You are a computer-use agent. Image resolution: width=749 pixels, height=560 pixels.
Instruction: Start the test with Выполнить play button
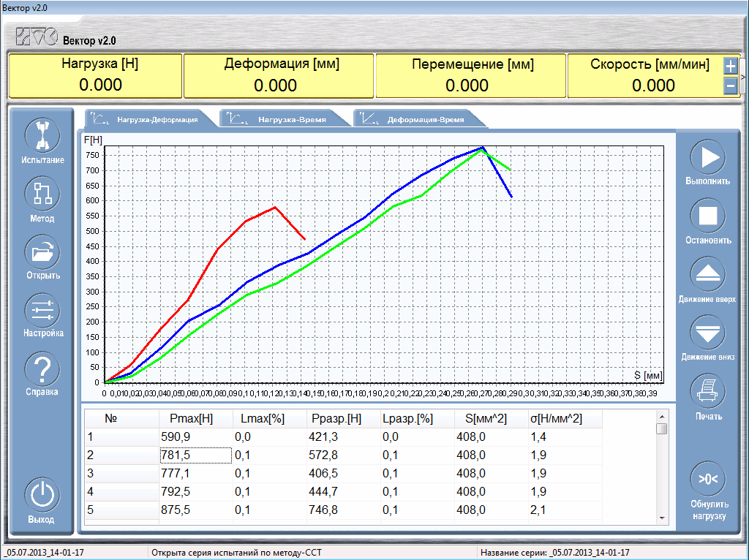click(707, 157)
